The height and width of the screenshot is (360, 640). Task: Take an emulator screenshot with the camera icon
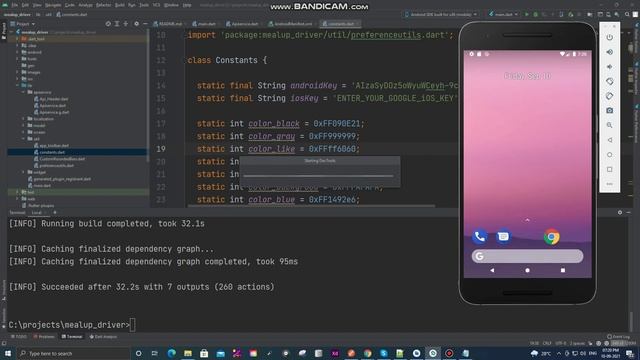(609, 111)
